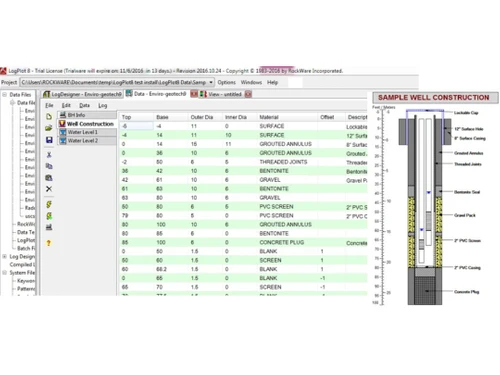Select BH Info in data section list
The width and height of the screenshot is (500, 375).
[x=87, y=115]
